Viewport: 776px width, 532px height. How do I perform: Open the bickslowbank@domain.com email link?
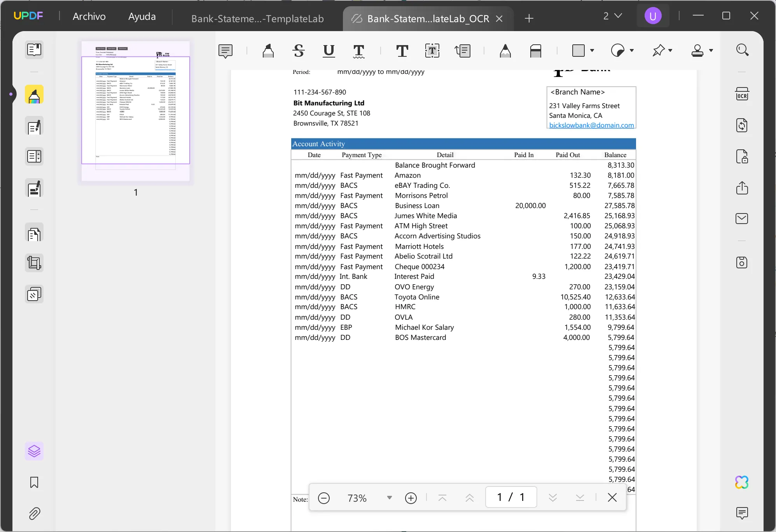coord(591,125)
